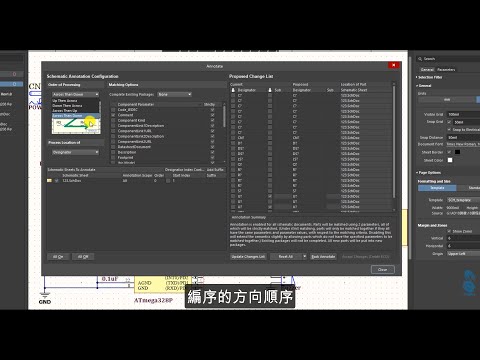
Task: Click the lock icon beside the Sub header
Action: point(270,90)
